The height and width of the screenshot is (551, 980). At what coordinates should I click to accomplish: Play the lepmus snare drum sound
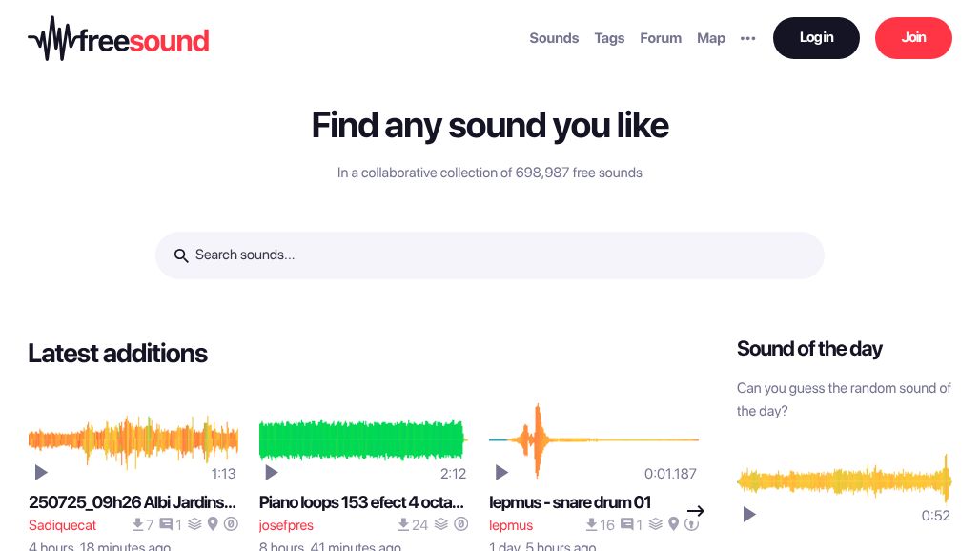501,472
